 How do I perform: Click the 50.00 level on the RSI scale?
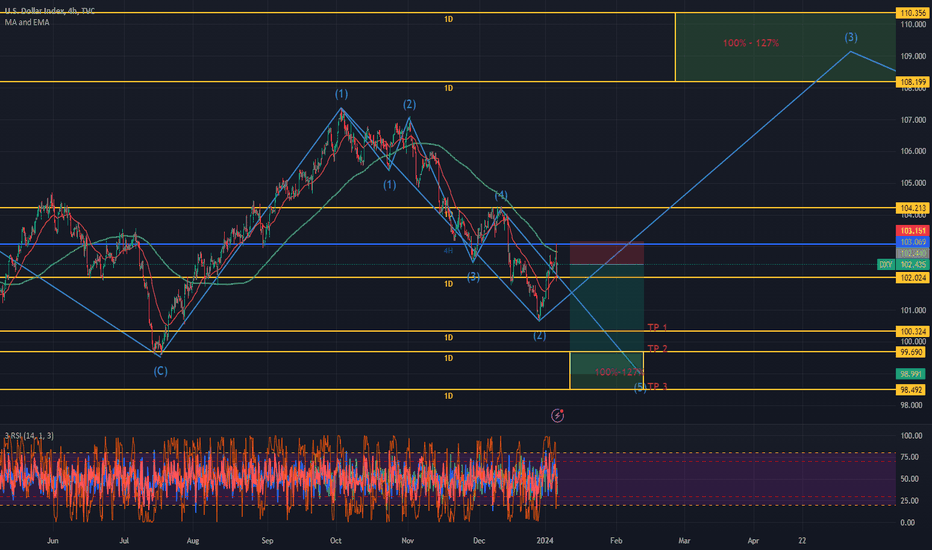click(x=909, y=479)
